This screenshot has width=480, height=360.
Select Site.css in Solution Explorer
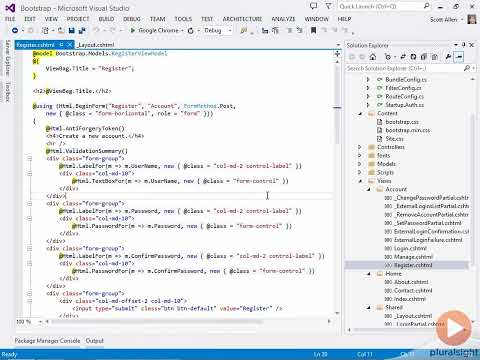(x=395, y=139)
